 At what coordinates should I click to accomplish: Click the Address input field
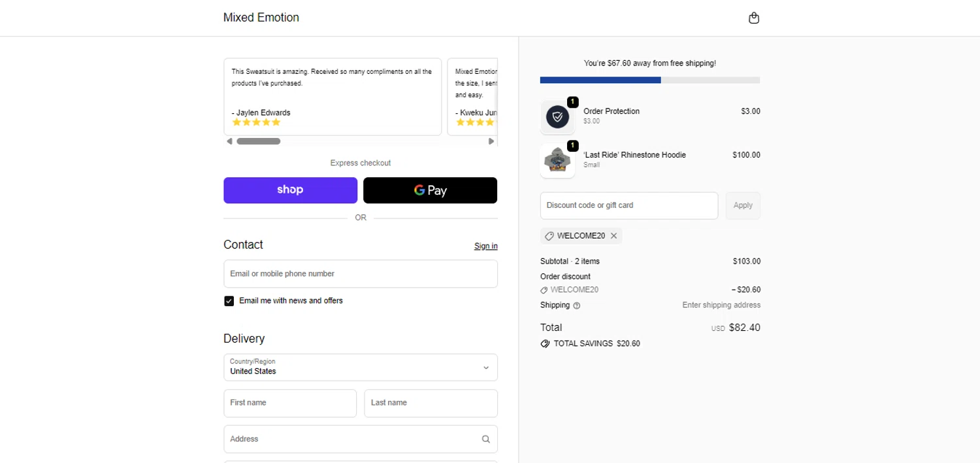(x=361, y=439)
